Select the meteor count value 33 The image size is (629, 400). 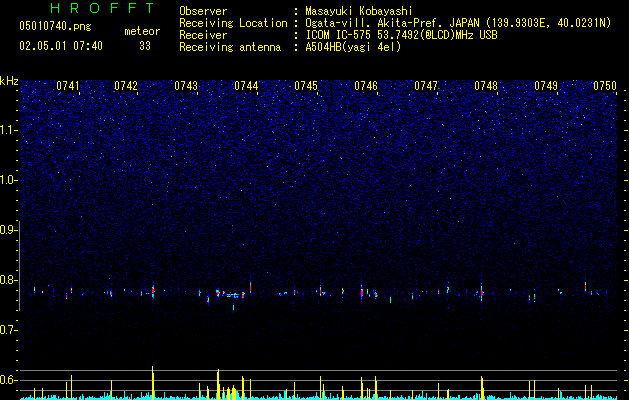[145, 46]
